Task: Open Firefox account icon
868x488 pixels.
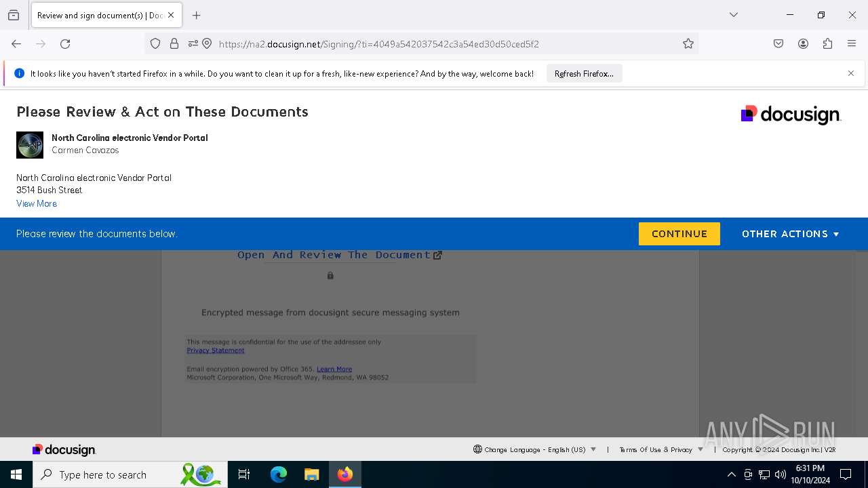Action: [803, 44]
